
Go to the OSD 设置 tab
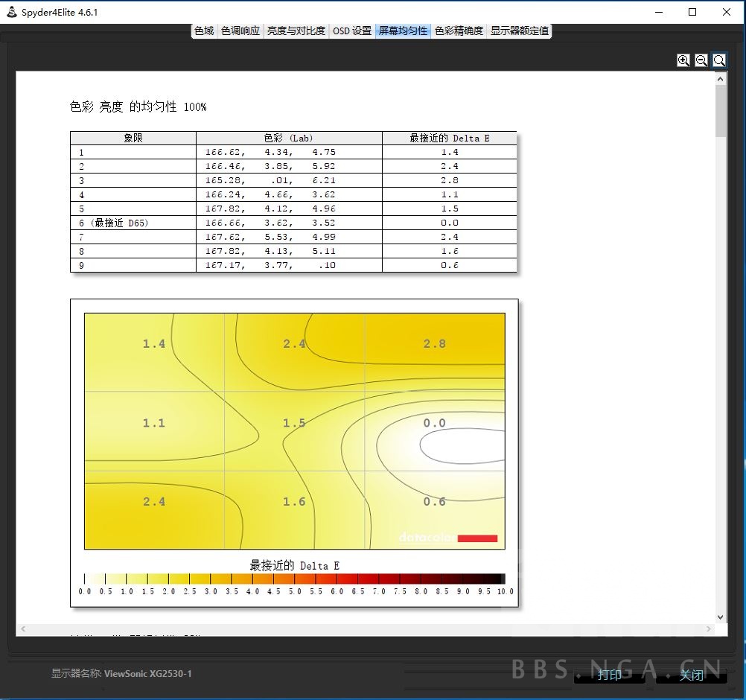tap(352, 31)
